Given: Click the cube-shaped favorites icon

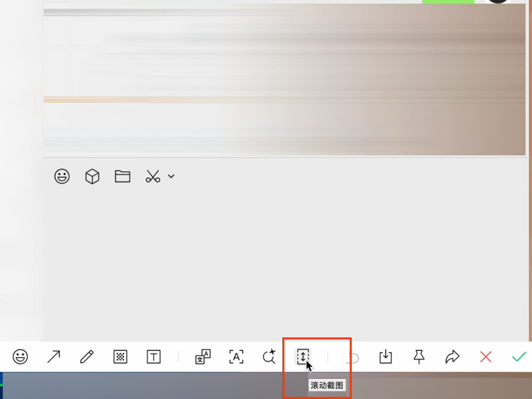Looking at the screenshot, I should (92, 176).
